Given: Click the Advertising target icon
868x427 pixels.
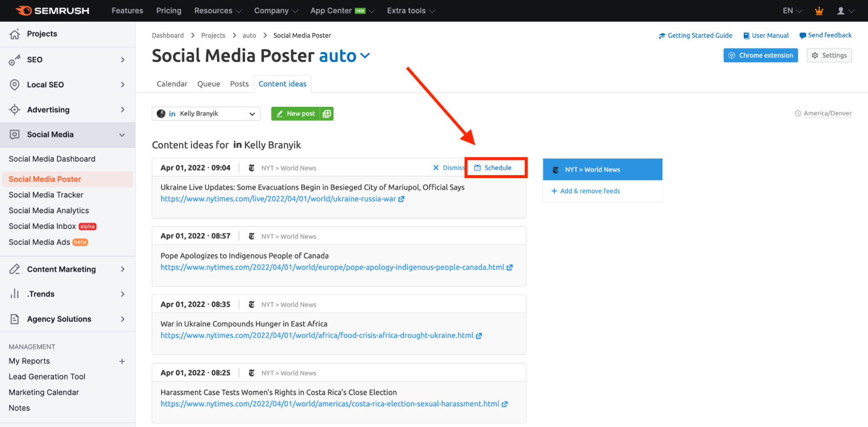Looking at the screenshot, I should tap(15, 109).
